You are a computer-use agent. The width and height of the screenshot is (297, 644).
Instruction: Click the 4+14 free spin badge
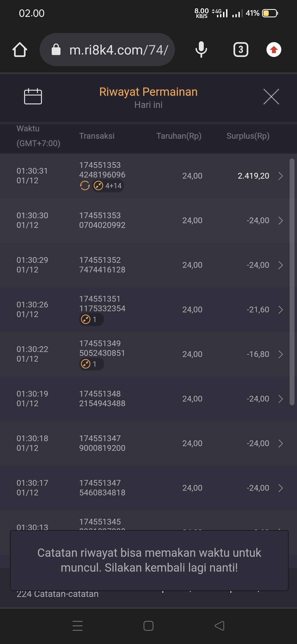click(108, 186)
